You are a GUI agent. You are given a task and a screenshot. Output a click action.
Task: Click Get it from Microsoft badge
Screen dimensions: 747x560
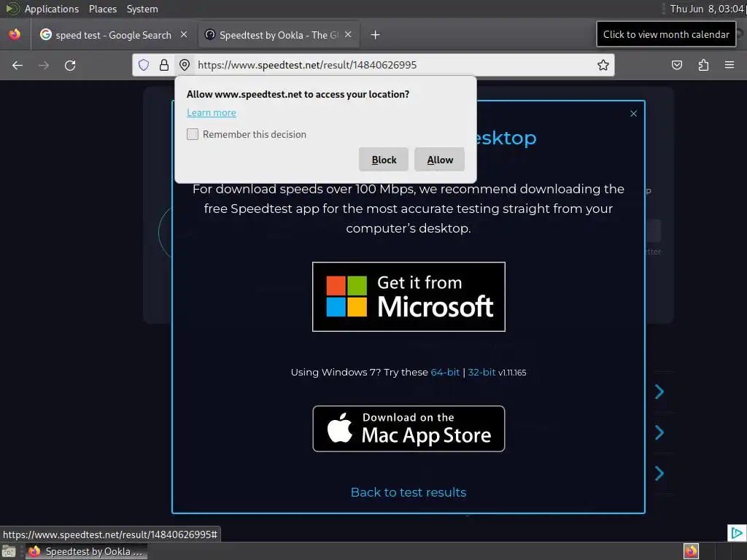[409, 297]
